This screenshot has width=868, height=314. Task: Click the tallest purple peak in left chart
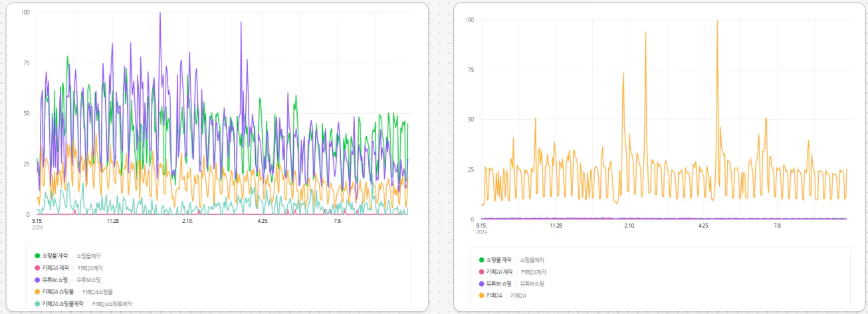[160, 14]
